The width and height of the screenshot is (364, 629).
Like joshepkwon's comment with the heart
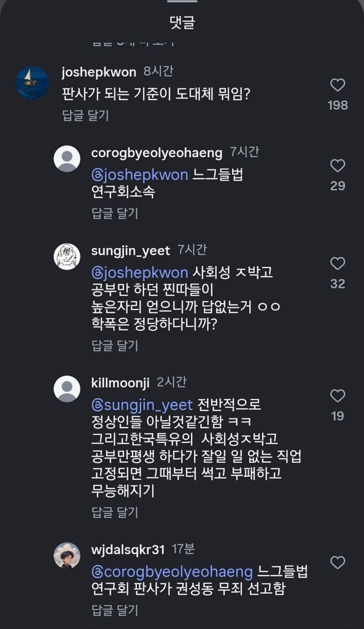pos(338,85)
